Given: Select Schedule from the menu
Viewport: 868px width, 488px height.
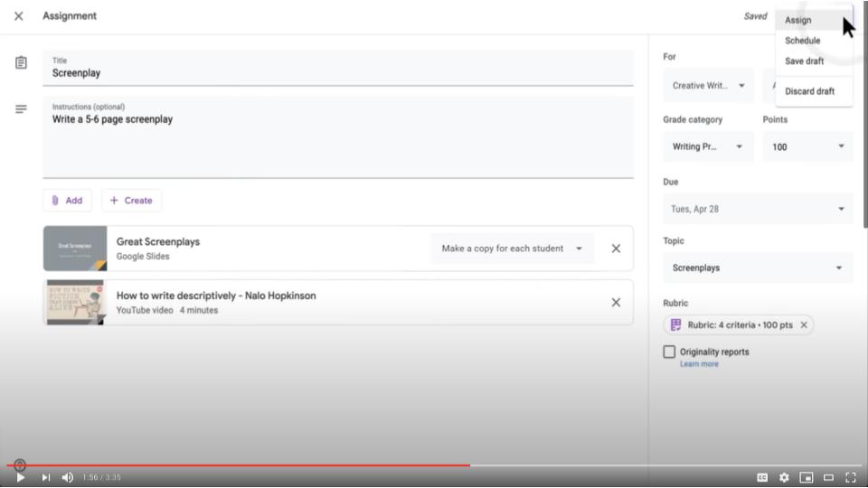Looking at the screenshot, I should click(803, 41).
